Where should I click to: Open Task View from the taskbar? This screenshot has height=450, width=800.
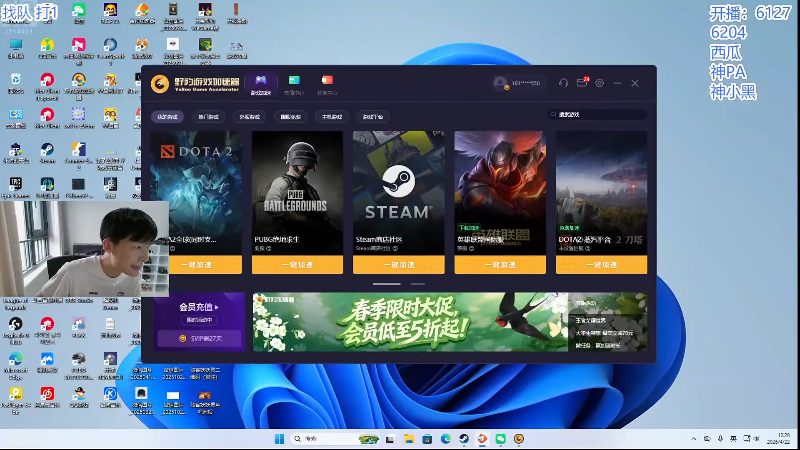(390, 439)
